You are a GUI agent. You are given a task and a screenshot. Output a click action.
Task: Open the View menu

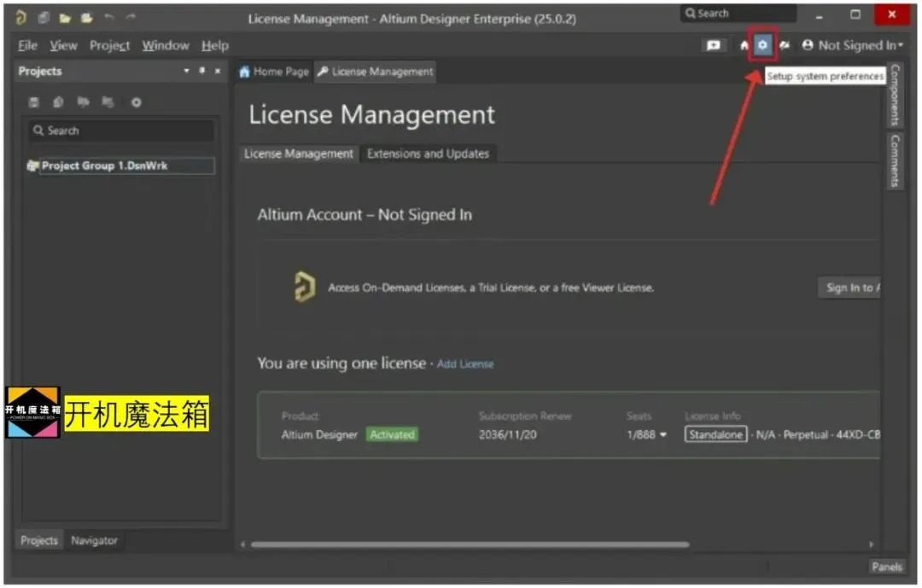[63, 45]
